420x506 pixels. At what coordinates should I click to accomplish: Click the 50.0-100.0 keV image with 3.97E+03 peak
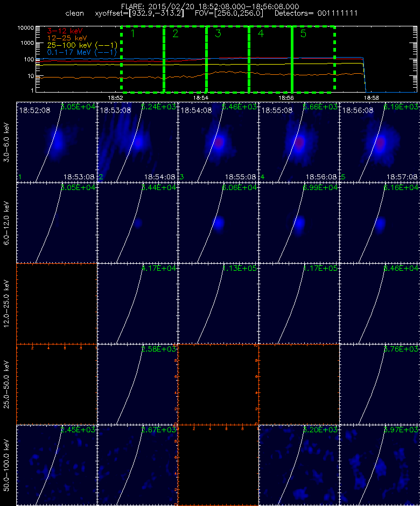(x=380, y=465)
